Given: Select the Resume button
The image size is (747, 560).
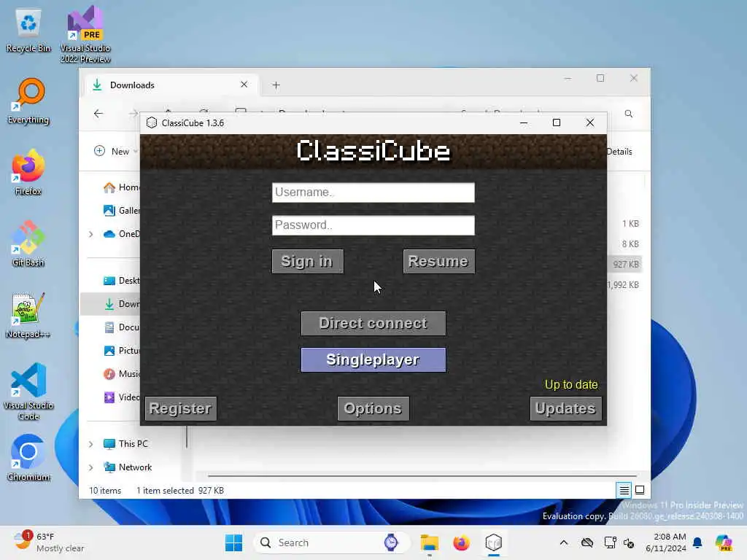Looking at the screenshot, I should point(438,262).
